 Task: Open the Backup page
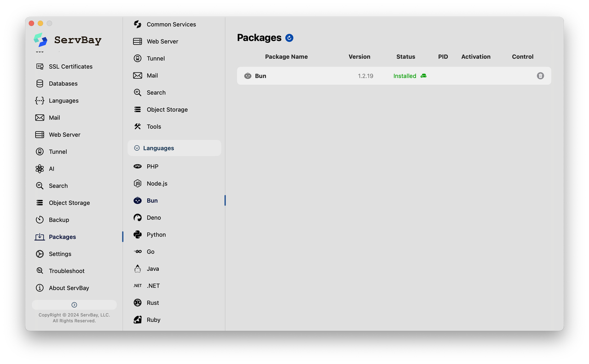[59, 220]
